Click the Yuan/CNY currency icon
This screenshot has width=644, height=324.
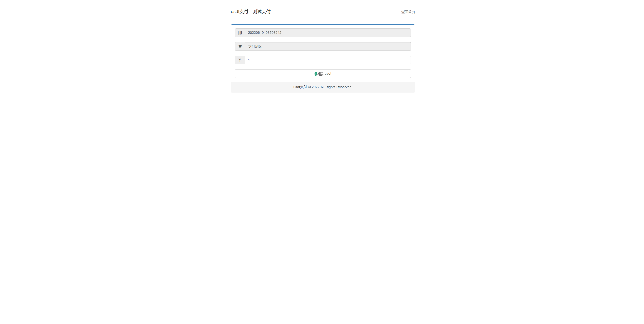(x=240, y=60)
